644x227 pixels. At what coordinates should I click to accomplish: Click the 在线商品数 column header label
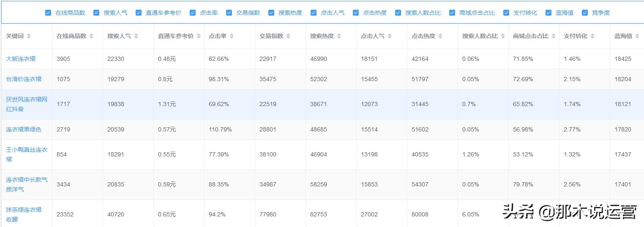[x=71, y=36]
